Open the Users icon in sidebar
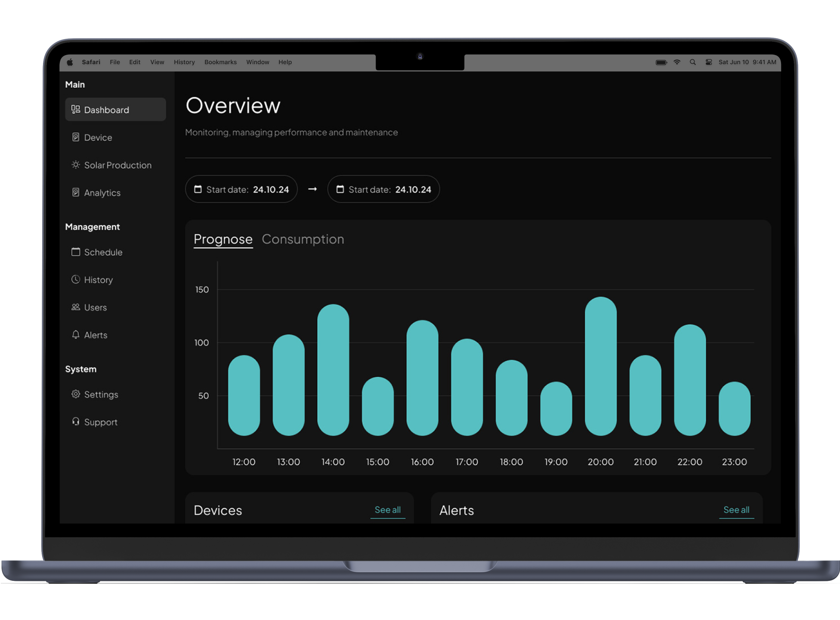The height and width of the screenshot is (620, 840). (x=76, y=307)
